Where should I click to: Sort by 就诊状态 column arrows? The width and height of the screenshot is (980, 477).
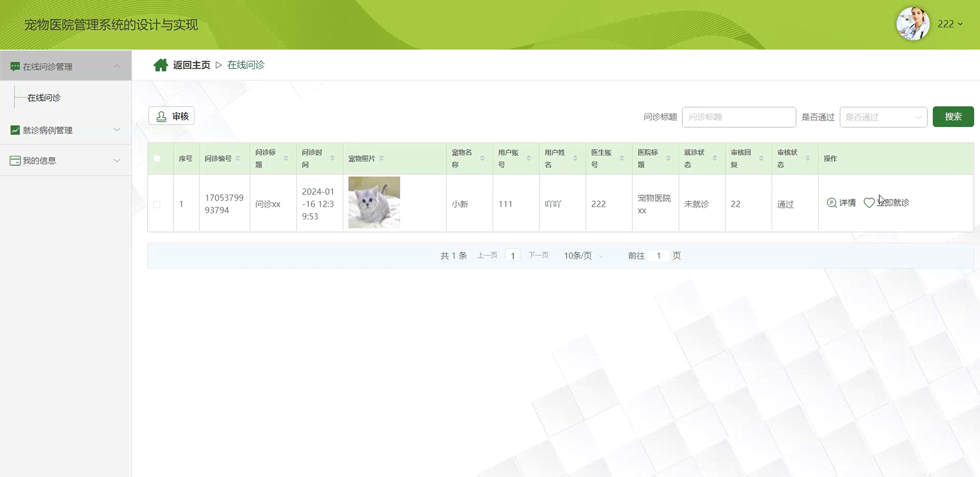point(714,158)
